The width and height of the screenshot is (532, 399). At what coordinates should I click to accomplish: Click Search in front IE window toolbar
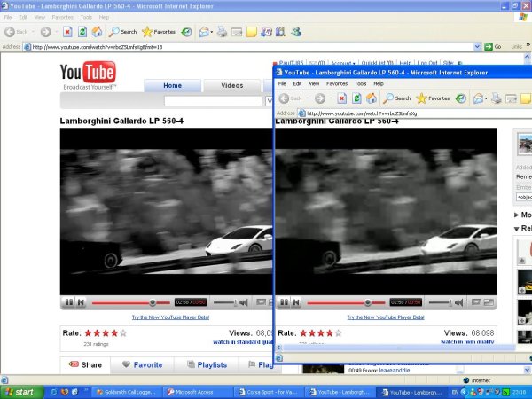click(x=397, y=98)
